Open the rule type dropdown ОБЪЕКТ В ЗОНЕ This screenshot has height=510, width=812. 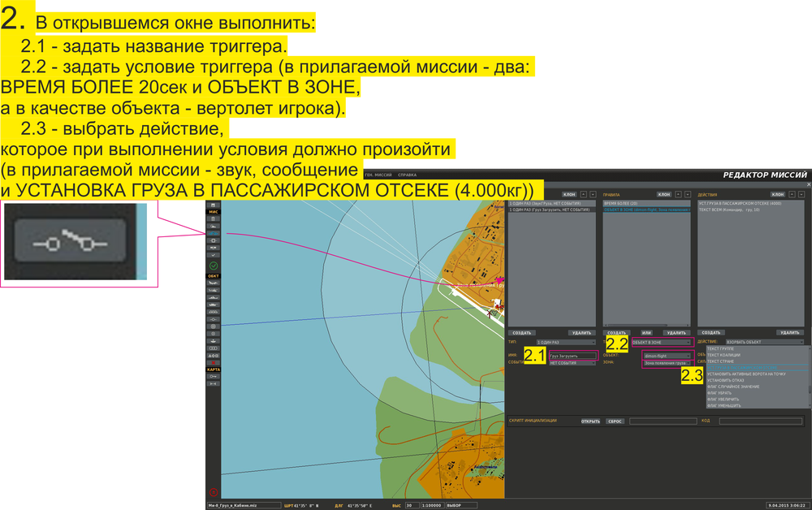(661, 342)
